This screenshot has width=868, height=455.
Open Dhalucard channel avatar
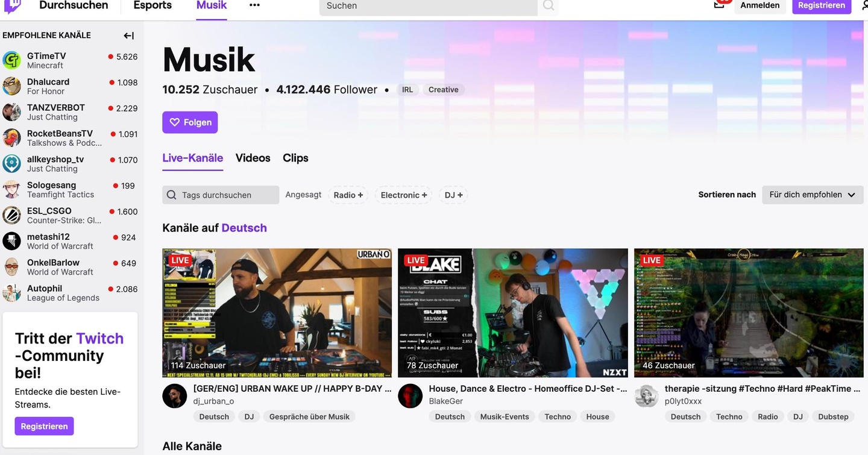pyautogui.click(x=11, y=86)
